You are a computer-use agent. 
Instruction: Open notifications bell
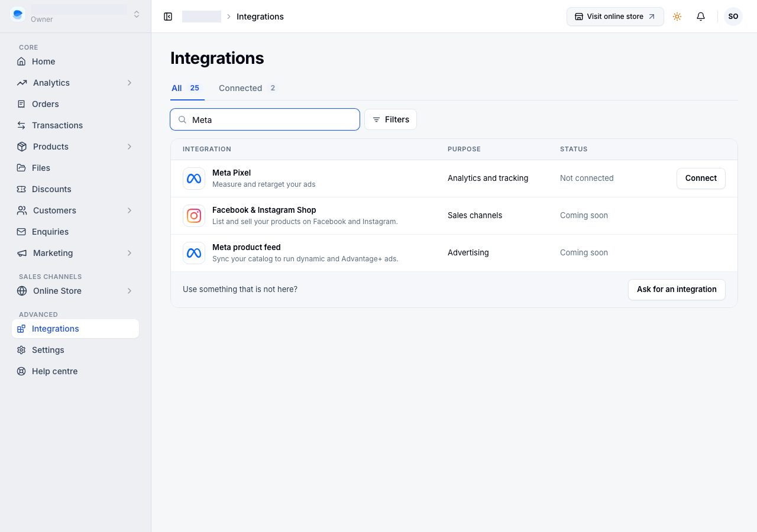click(x=701, y=17)
